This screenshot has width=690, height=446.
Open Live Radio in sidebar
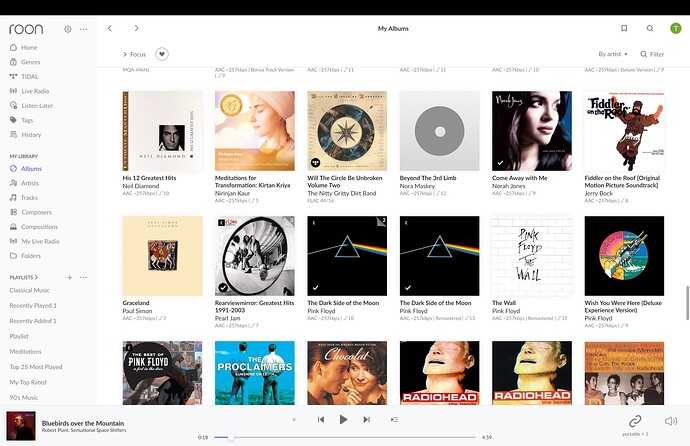[x=29, y=91]
